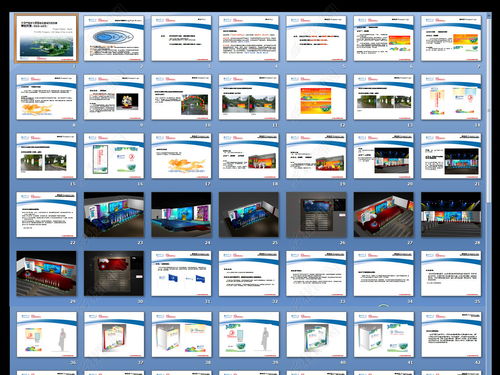Select slide 13 with three green hedge photos
This screenshot has height=375, width=500.
point(383,97)
